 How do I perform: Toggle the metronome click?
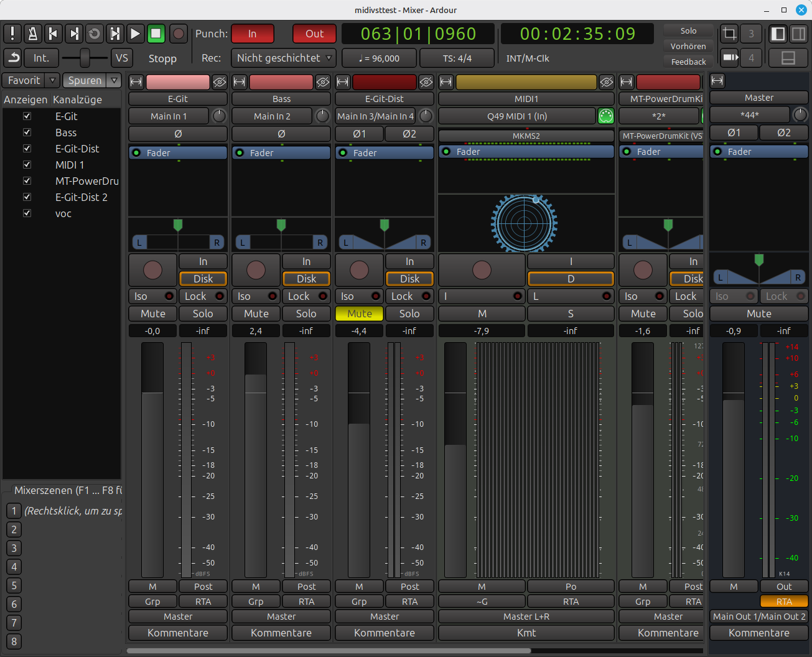click(x=33, y=34)
